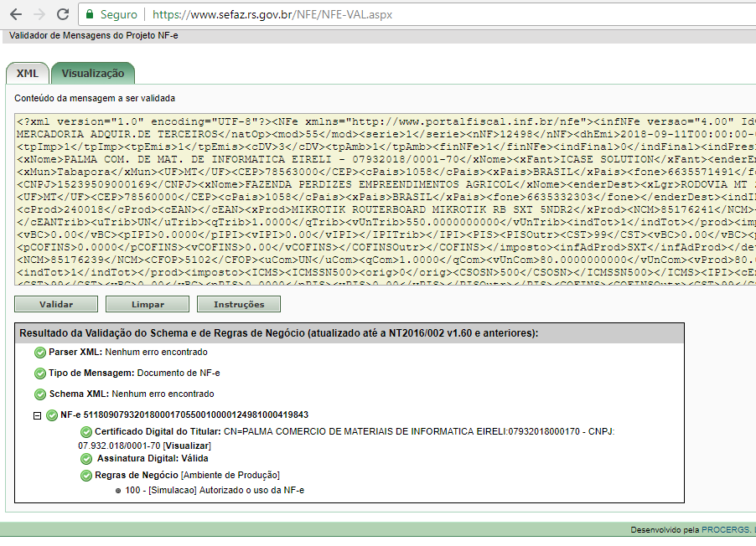Click green check icon beside Regras de Negócio
The height and width of the screenshot is (546, 756).
click(85, 476)
